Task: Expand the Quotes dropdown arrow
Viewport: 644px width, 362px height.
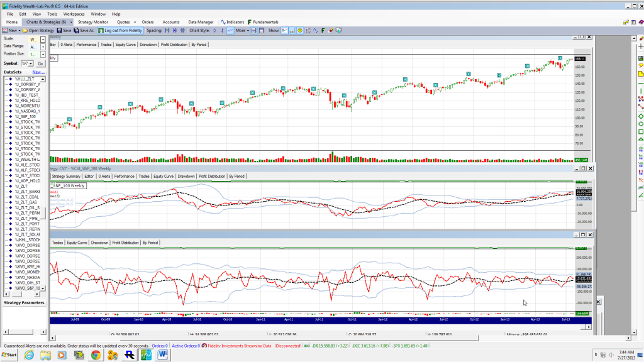Action: click(x=135, y=22)
